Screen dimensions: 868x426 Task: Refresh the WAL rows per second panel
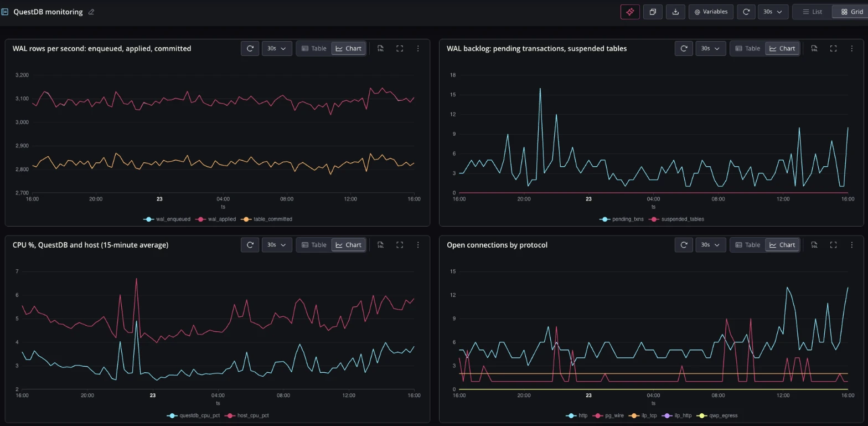tap(250, 48)
